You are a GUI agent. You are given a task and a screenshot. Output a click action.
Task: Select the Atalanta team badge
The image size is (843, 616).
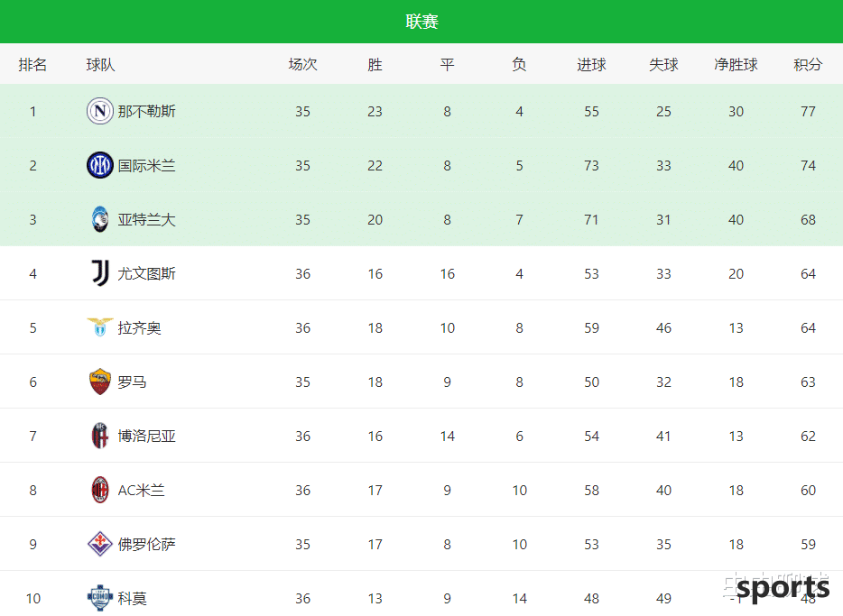click(x=100, y=219)
